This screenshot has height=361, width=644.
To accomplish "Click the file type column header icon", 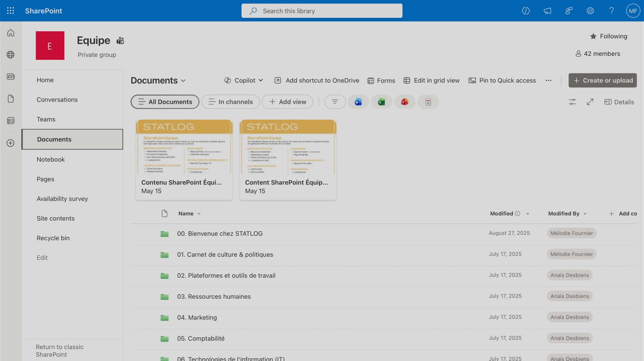I will (x=164, y=214).
